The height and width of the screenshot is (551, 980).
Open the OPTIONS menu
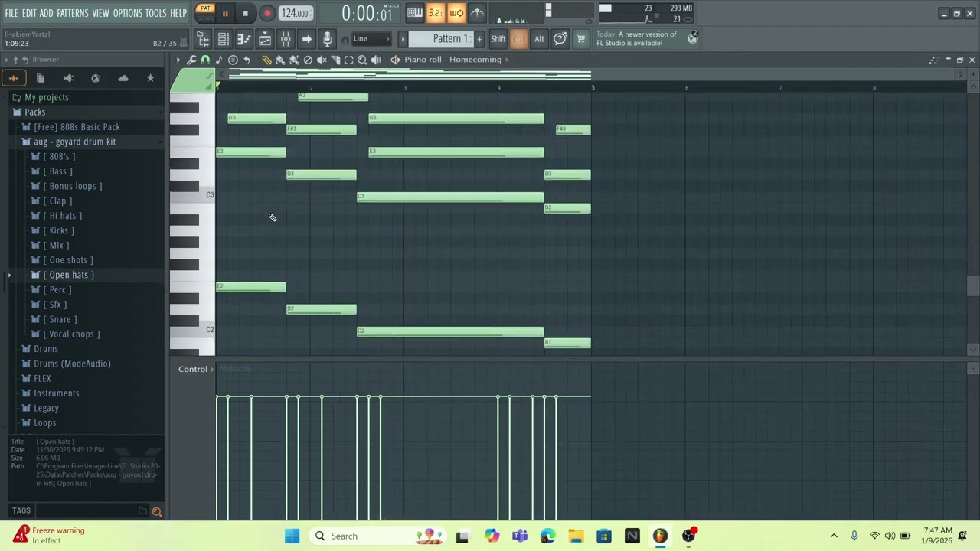(x=128, y=13)
